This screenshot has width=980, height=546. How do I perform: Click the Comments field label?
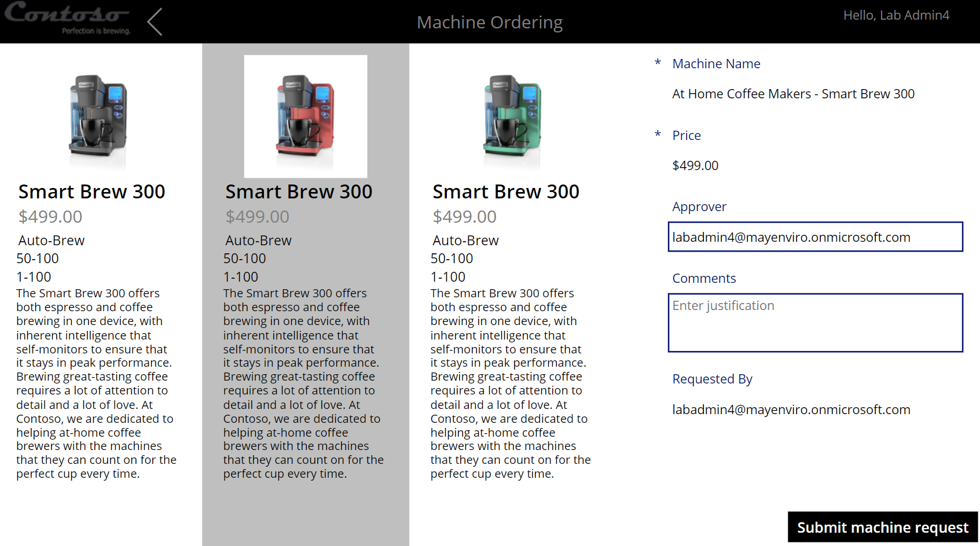coord(704,278)
